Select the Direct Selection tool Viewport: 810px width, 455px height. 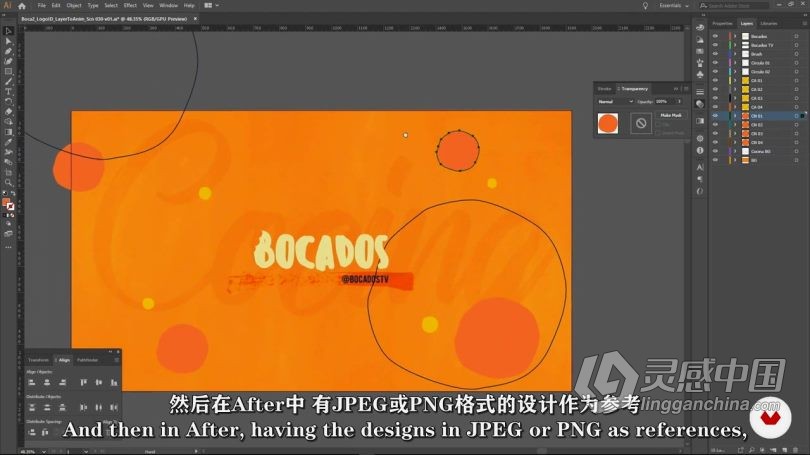pyautogui.click(x=8, y=41)
